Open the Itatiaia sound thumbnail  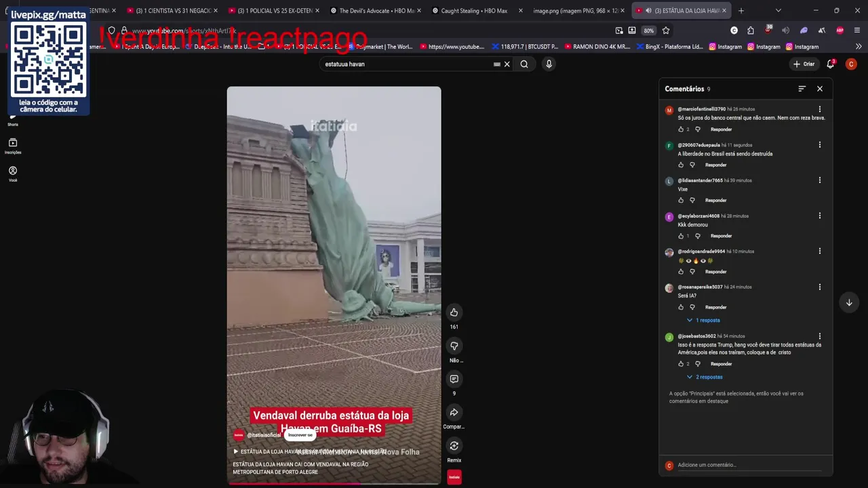pos(454,477)
